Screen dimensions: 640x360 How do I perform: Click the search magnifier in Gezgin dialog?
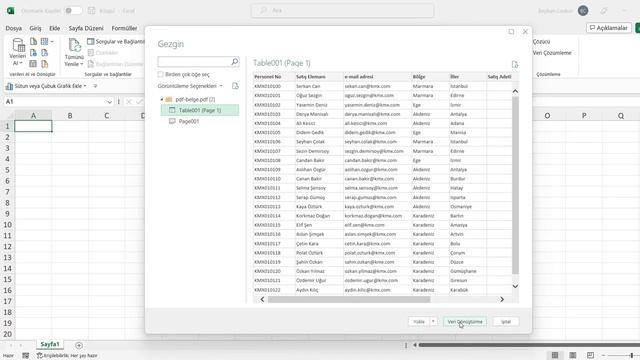[235, 62]
